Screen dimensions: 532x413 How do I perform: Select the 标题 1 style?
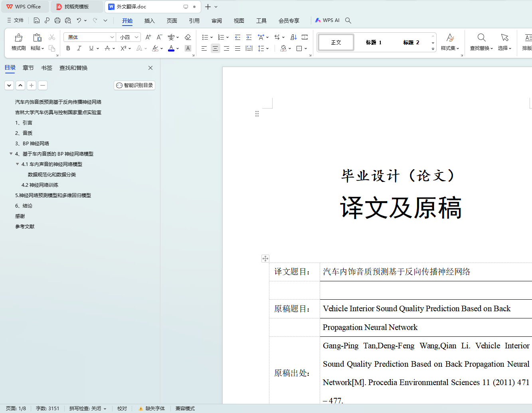[x=374, y=42]
